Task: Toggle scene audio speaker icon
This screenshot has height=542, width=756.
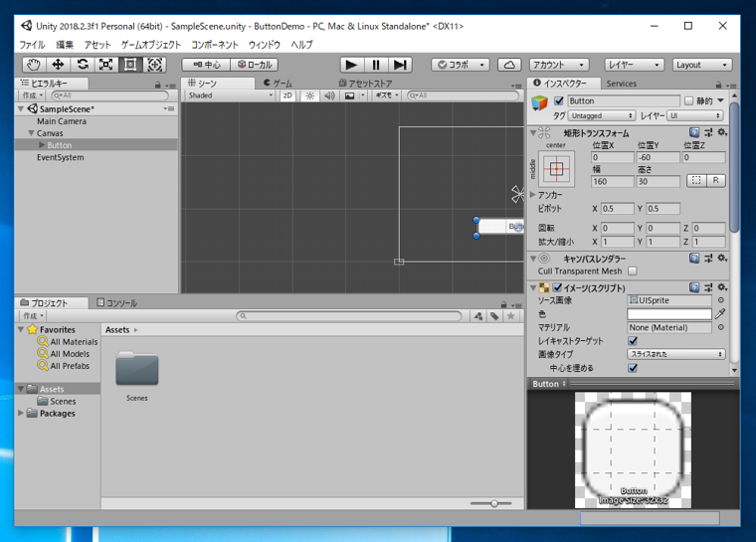Action: click(x=329, y=95)
